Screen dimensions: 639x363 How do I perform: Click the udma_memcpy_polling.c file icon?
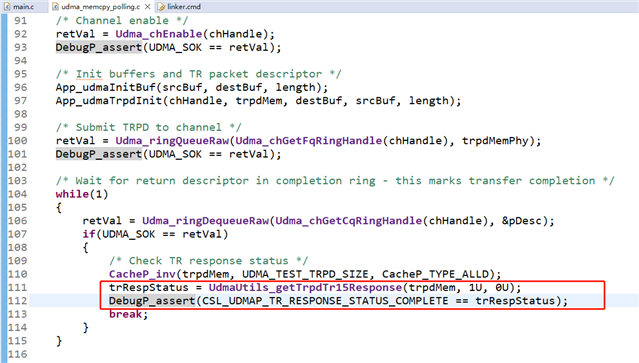point(55,7)
